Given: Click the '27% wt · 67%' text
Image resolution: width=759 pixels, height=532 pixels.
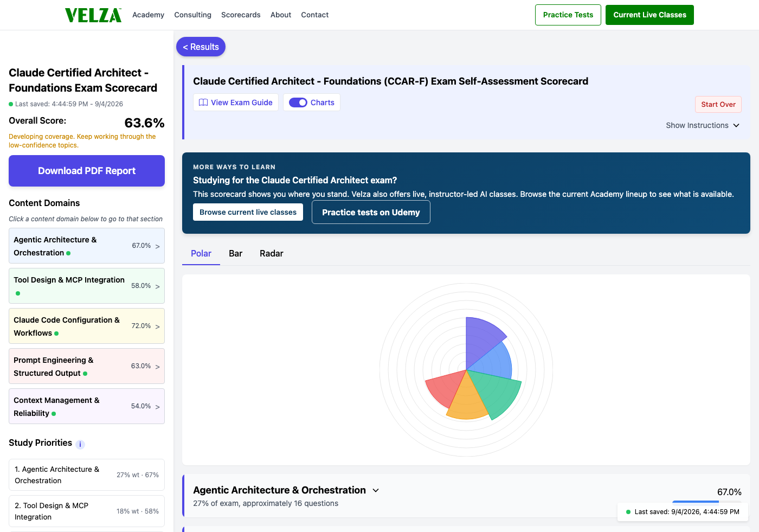Looking at the screenshot, I should 138,475.
